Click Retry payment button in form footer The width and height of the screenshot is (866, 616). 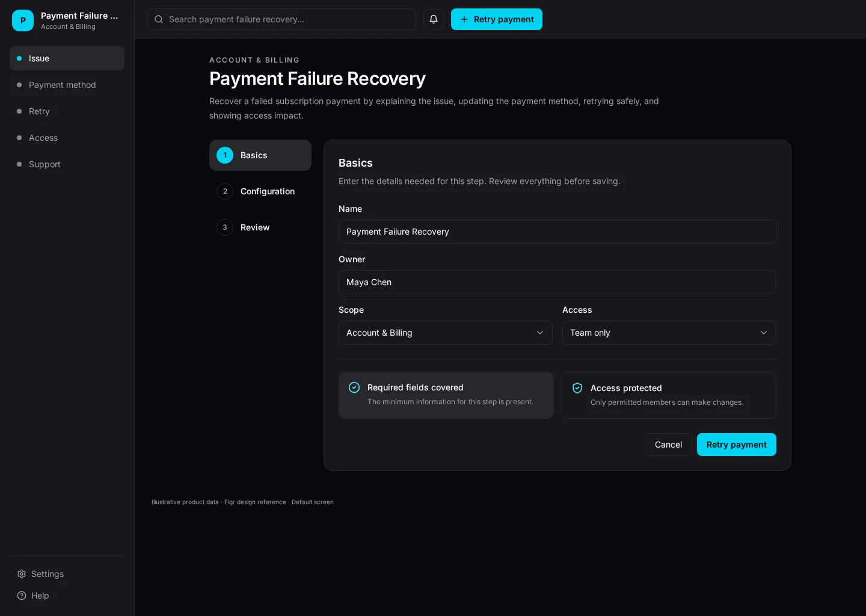coord(736,445)
